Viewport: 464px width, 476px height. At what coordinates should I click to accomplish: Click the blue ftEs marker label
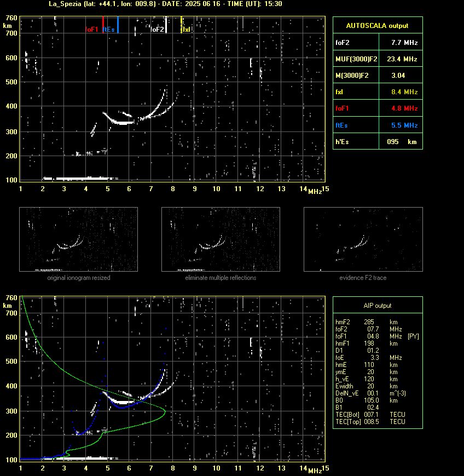coord(108,30)
